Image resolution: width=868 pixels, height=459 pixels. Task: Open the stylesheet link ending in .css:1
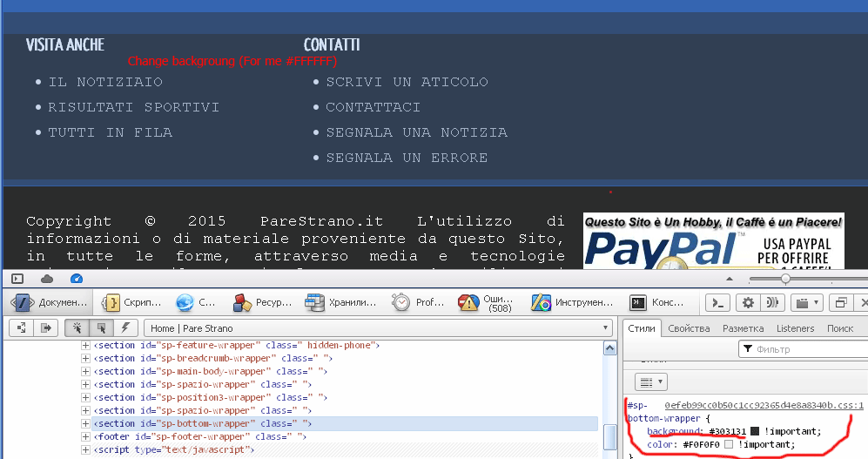click(764, 405)
